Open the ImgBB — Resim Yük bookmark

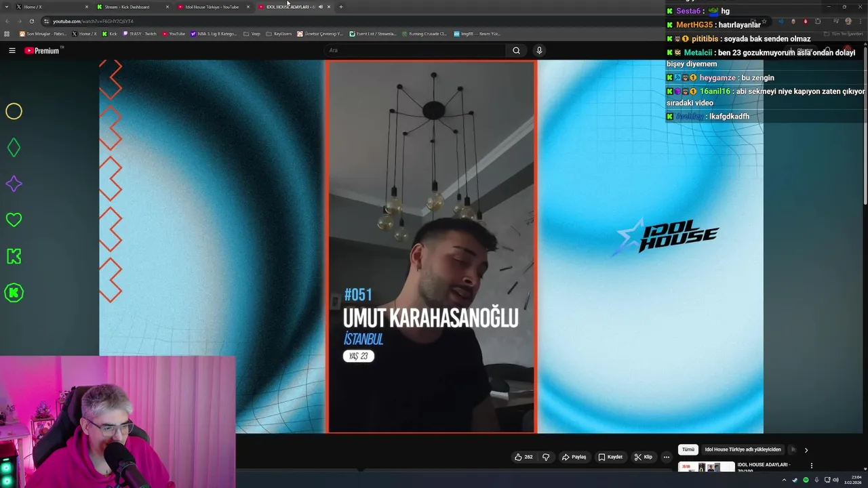point(477,34)
